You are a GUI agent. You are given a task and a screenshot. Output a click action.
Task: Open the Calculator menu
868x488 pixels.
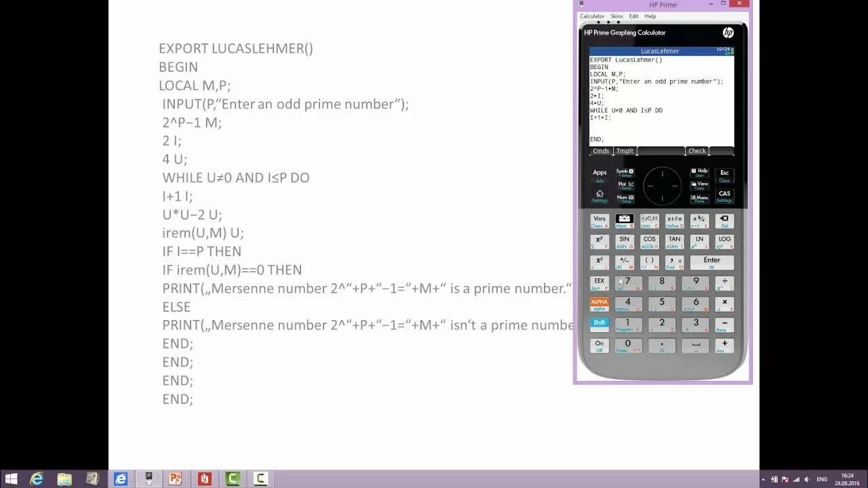point(592,16)
